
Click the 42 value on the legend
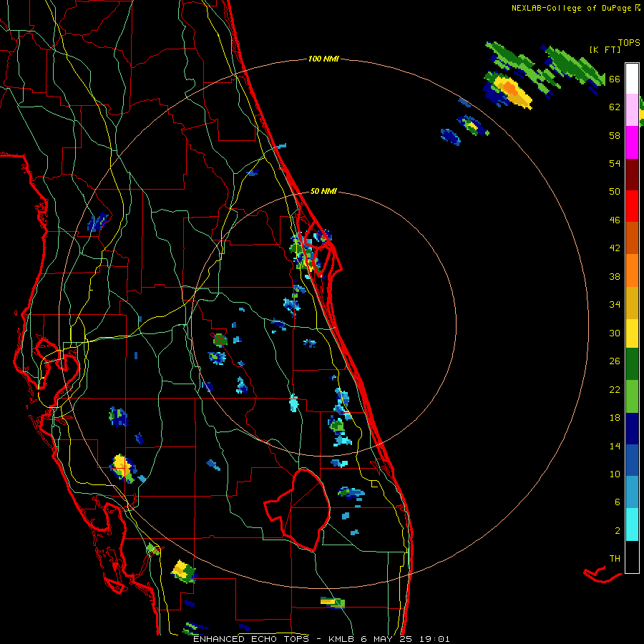pyautogui.click(x=615, y=248)
